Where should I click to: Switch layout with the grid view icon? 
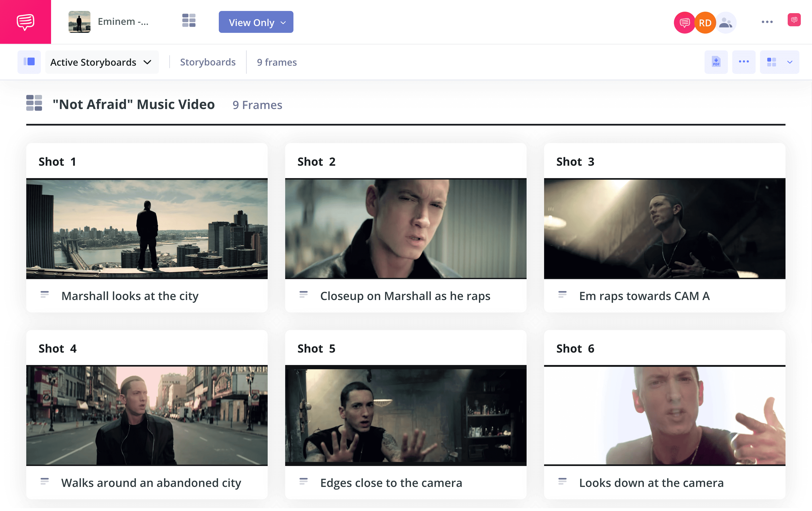[772, 62]
